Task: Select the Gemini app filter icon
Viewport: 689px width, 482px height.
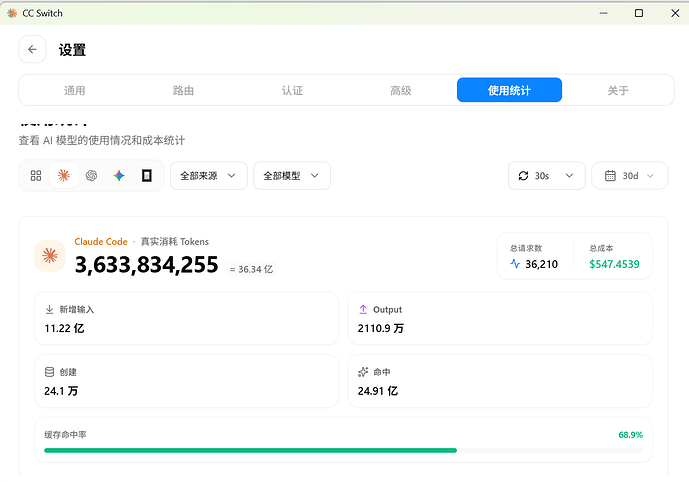Action: (119, 176)
